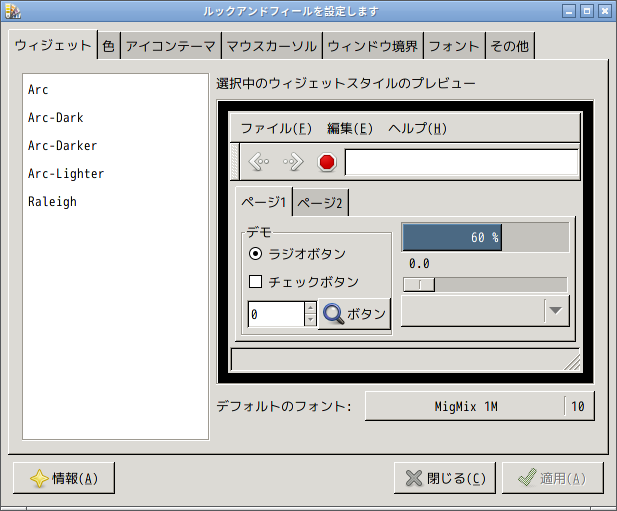Select the ラジオボタン radio button

[255, 254]
